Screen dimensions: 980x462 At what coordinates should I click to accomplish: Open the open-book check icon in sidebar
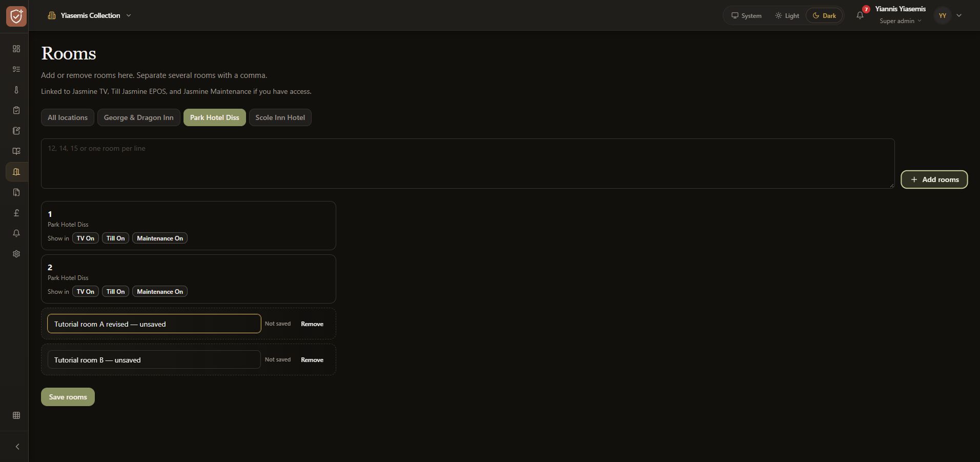pos(16,151)
